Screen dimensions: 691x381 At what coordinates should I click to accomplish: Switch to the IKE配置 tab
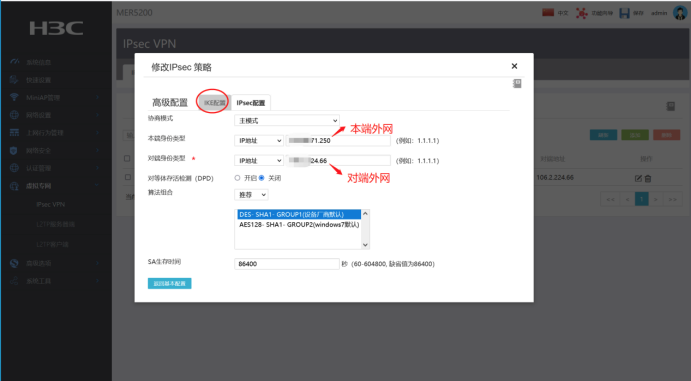(215, 103)
